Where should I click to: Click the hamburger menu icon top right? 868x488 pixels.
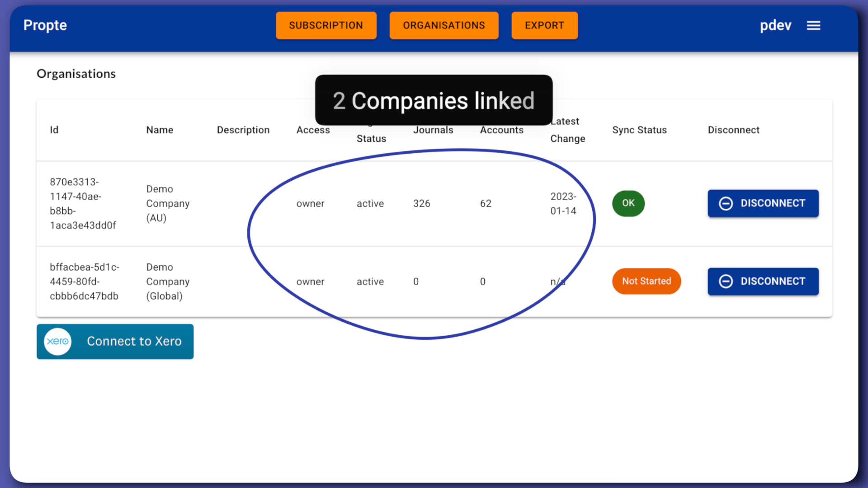tap(813, 26)
